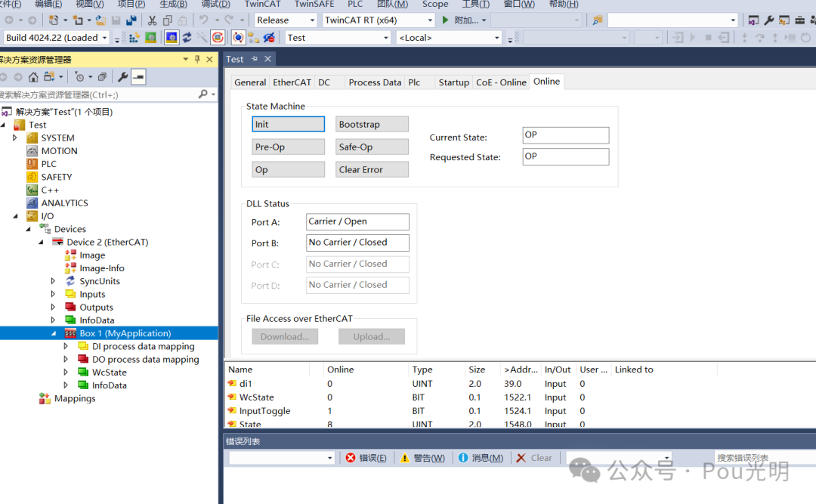Open the <Local> target system dropdown

[x=497, y=38]
